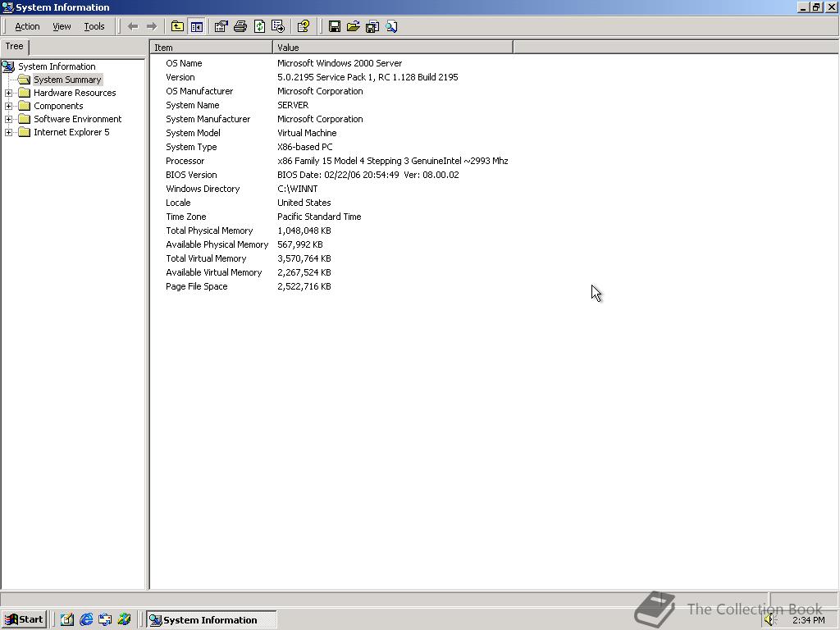Screen dimensions: 840x630
Task: Click the System Model row label
Action: [x=193, y=133]
